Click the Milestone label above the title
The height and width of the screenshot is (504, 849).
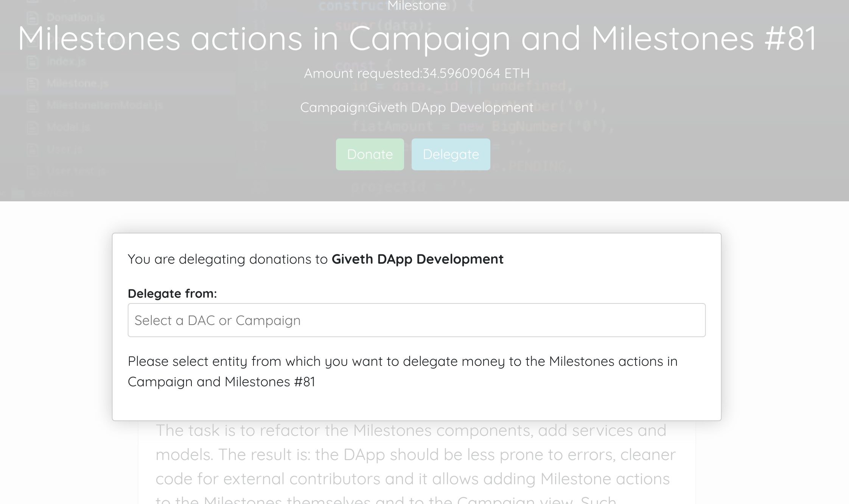[417, 6]
